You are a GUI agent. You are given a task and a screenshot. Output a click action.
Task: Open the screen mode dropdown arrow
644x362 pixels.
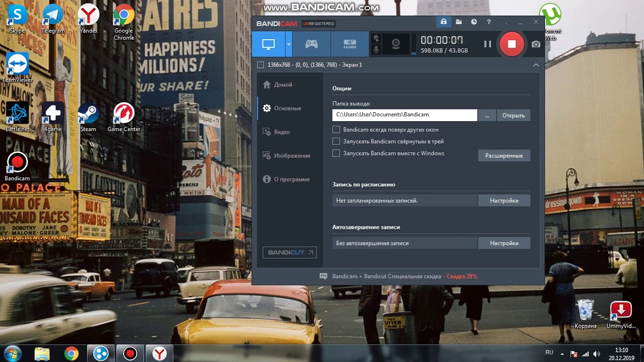point(289,44)
